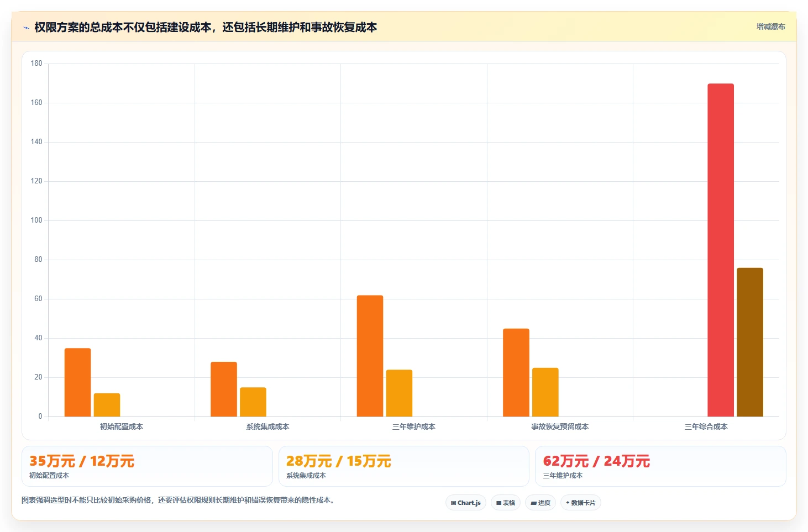
Task: Click y-axis value 60
Action: 38,299
